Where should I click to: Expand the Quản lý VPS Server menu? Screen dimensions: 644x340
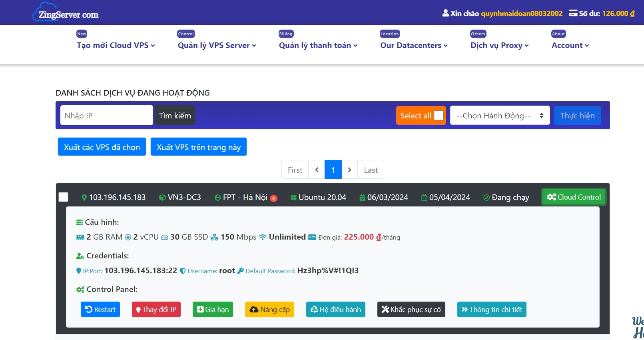pos(217,46)
